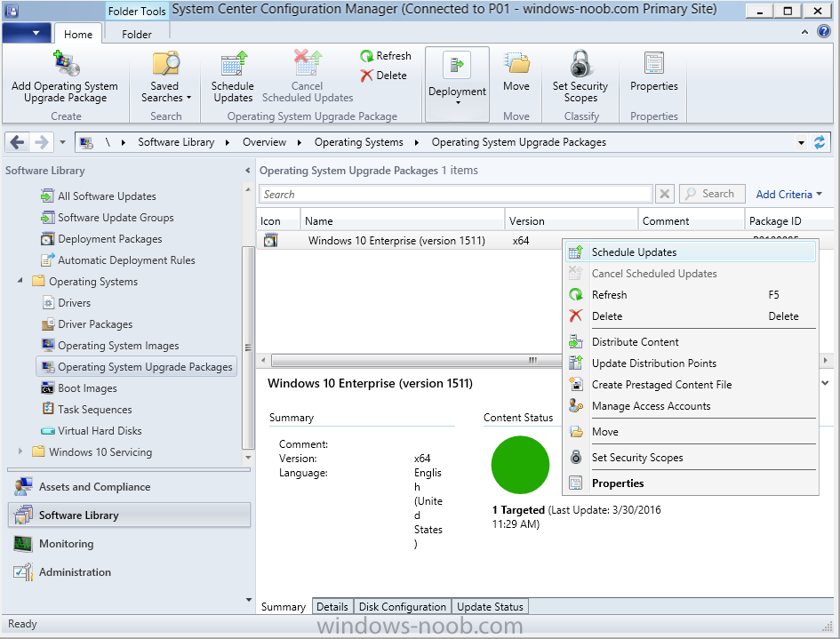Click Schedule Updates ribbon icon

pyautogui.click(x=233, y=63)
